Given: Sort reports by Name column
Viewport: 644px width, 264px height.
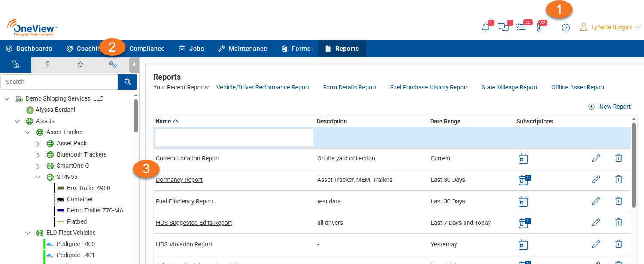Looking at the screenshot, I should [167, 121].
